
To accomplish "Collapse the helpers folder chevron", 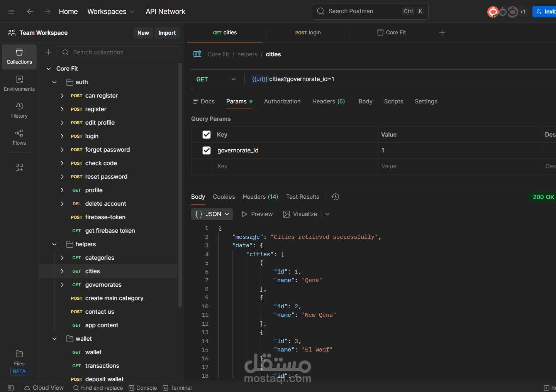I will (x=54, y=244).
